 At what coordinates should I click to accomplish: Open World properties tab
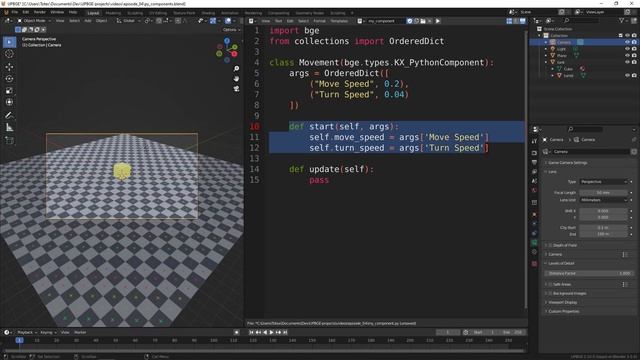tap(534, 190)
